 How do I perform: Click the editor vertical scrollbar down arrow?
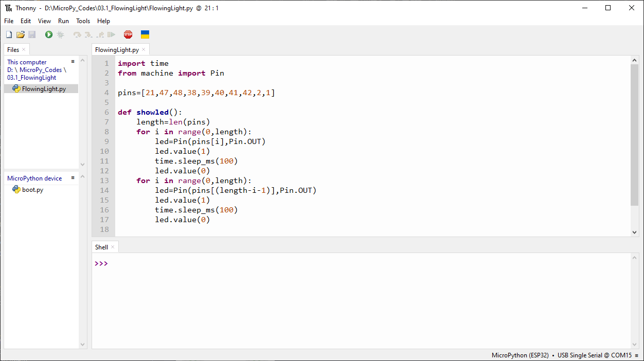634,232
